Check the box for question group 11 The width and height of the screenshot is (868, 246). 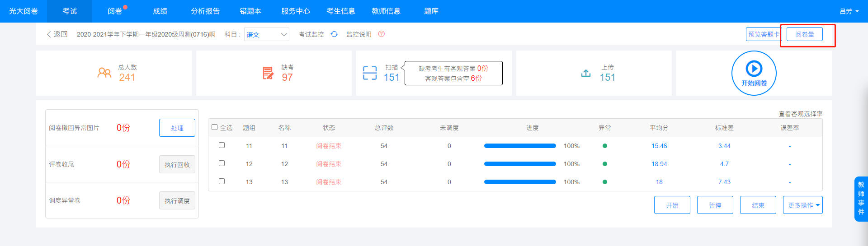pyautogui.click(x=222, y=145)
